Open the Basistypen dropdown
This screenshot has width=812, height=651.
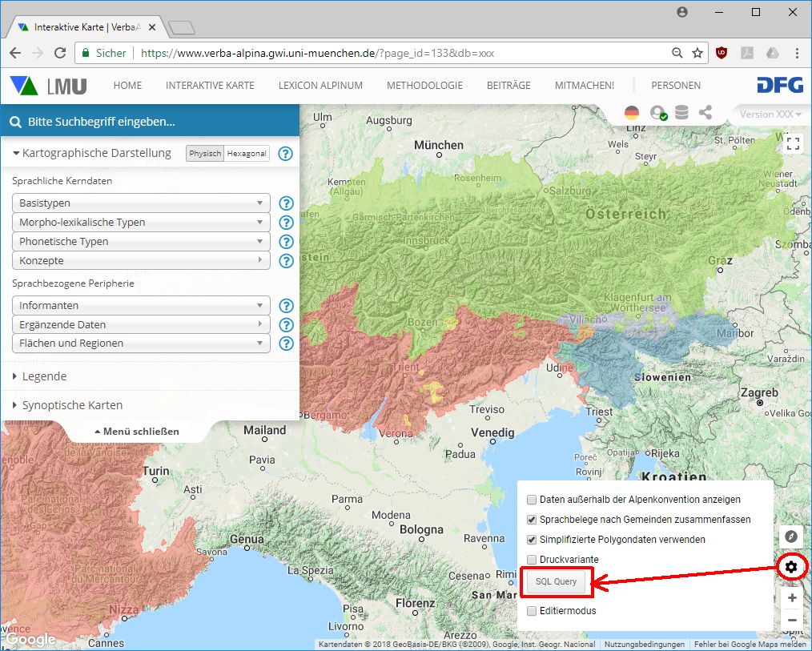[141, 203]
